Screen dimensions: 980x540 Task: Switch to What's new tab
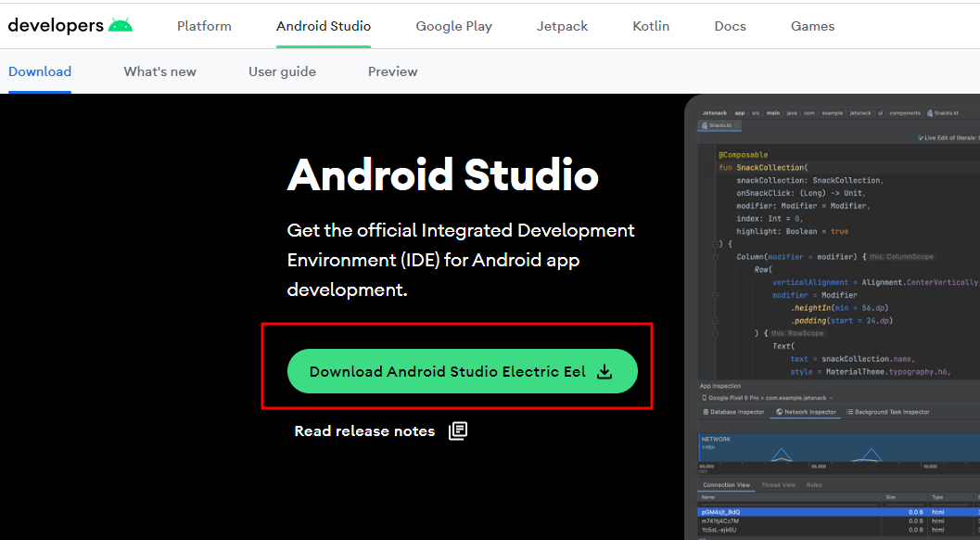tap(160, 71)
